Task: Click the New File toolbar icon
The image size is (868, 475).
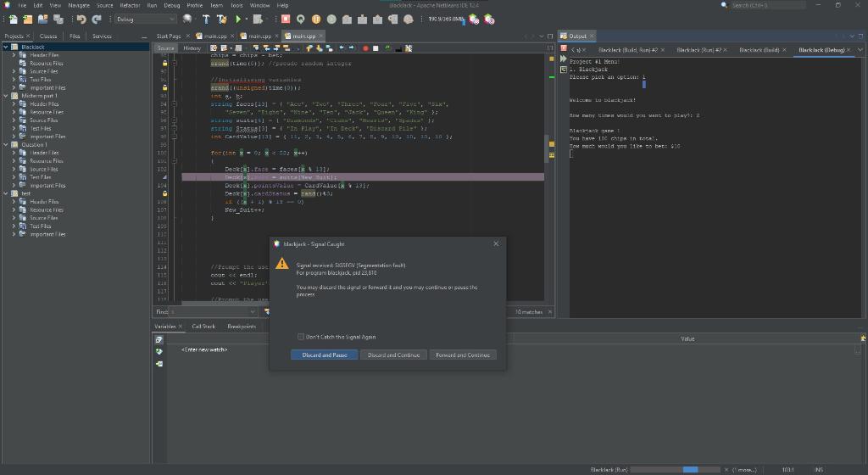Action: [x=13, y=20]
